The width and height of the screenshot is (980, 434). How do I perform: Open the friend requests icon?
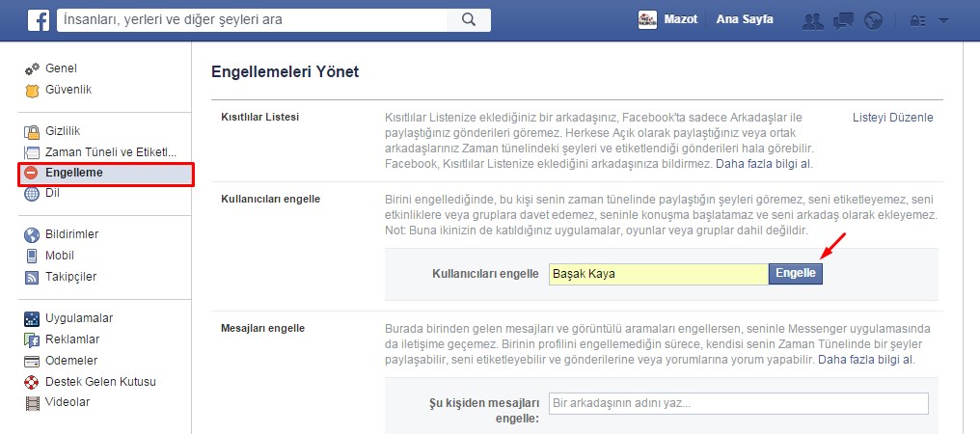[813, 20]
